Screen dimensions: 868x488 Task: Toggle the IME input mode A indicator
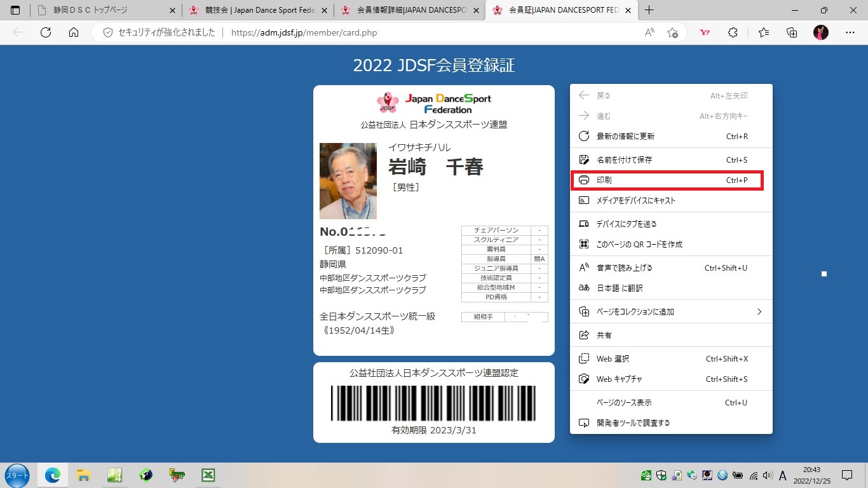pos(783,475)
